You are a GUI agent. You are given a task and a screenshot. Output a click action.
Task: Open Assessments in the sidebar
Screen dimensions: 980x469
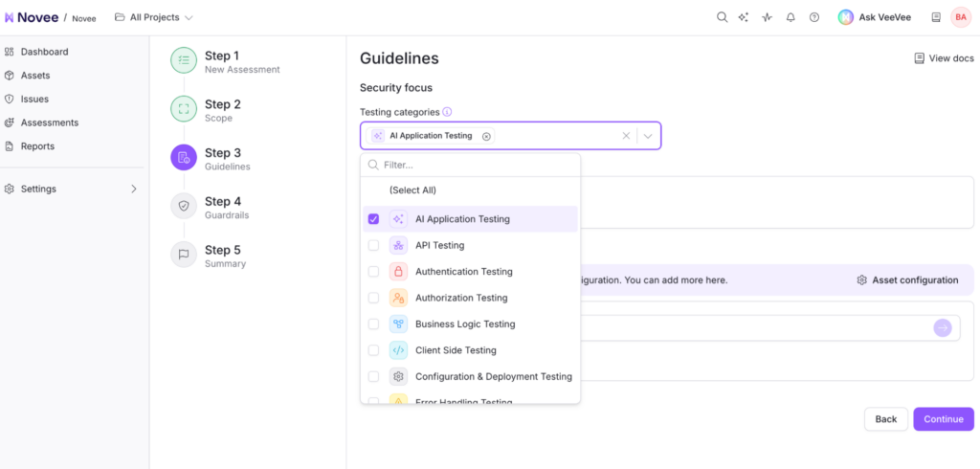[49, 123]
